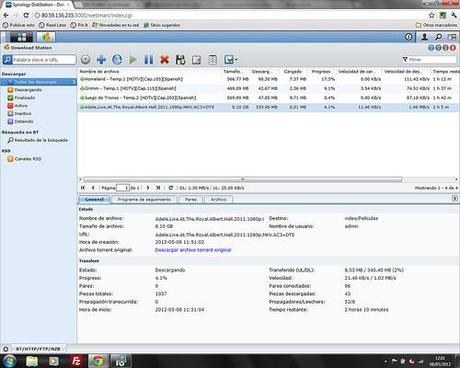Select the 'Juego de Tronos' download row
Image resolution: width=460 pixels, height=368 pixels.
pos(269,98)
